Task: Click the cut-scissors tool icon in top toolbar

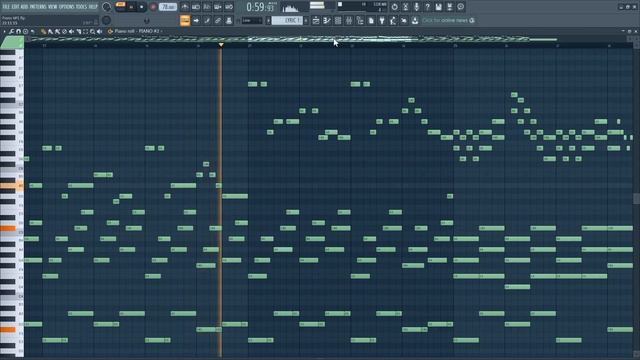Action: (x=405, y=7)
